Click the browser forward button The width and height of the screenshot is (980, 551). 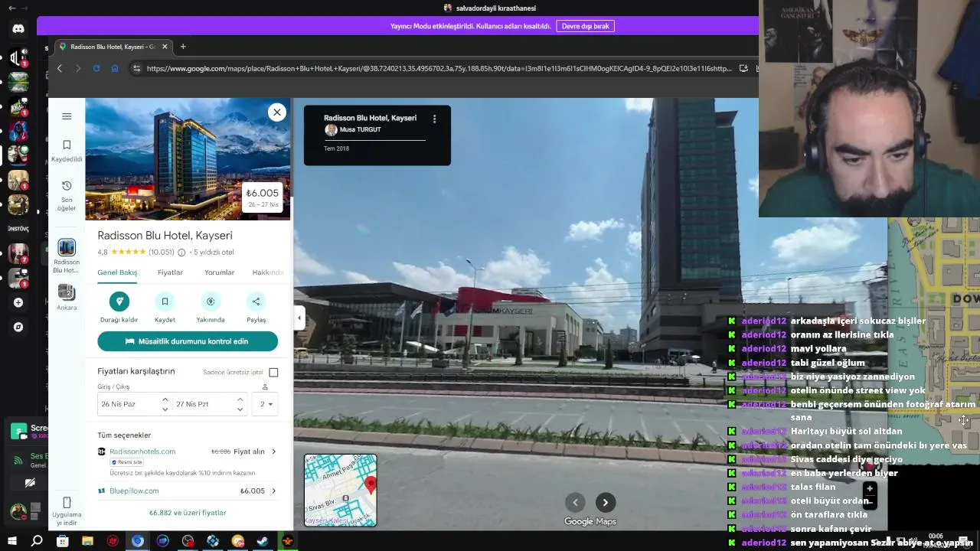[77, 68]
